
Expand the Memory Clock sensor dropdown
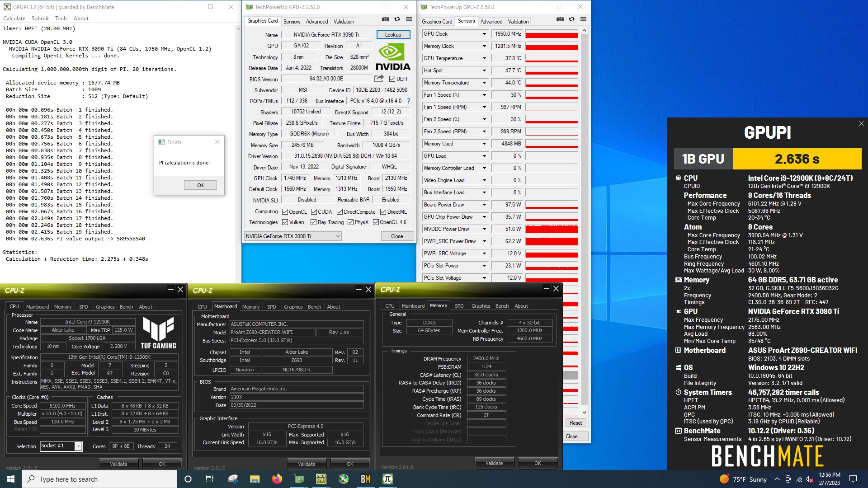click(484, 46)
